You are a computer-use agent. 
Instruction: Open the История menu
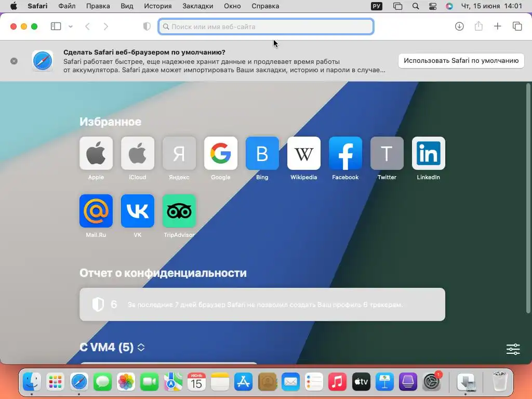coord(158,6)
